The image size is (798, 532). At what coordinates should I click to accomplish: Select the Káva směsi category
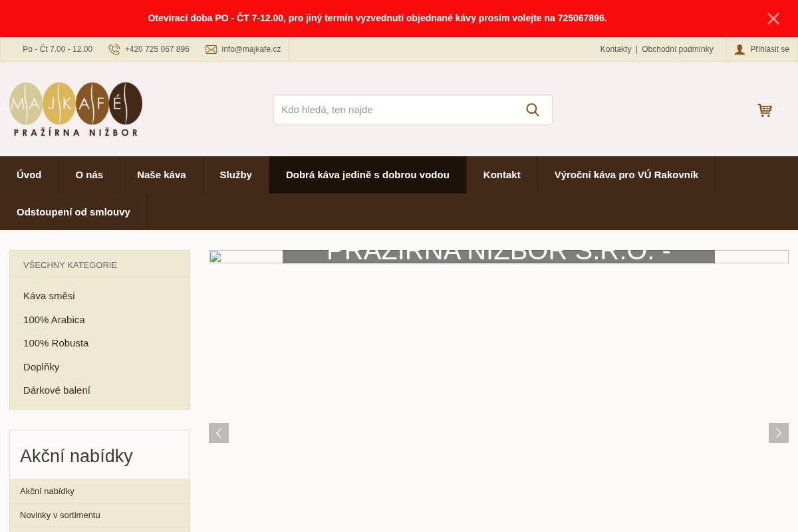coord(49,296)
